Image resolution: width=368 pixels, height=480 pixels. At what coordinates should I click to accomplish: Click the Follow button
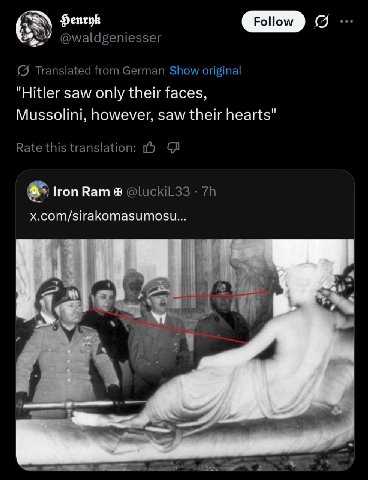tap(273, 22)
